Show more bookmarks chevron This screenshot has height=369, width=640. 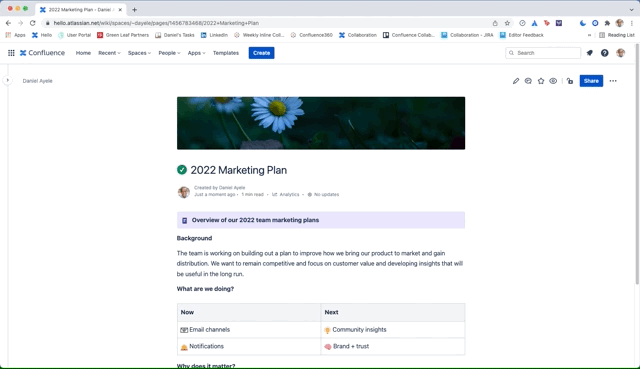point(589,35)
